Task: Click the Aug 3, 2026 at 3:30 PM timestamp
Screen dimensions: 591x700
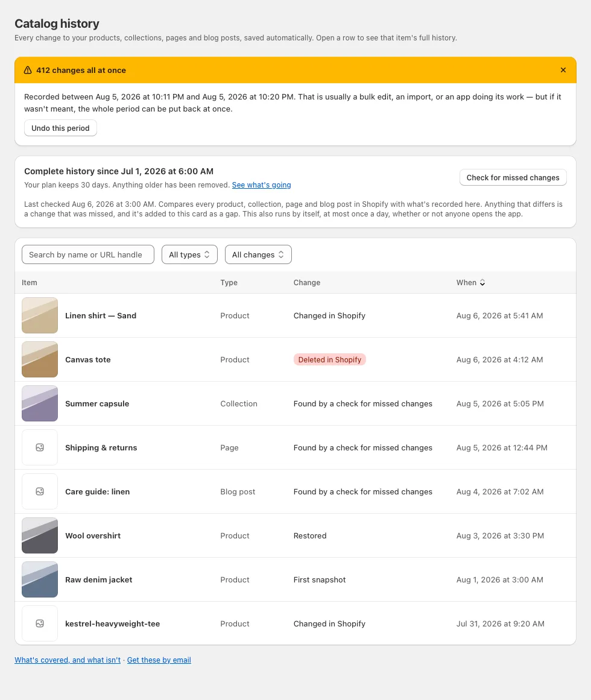Action: (500, 536)
